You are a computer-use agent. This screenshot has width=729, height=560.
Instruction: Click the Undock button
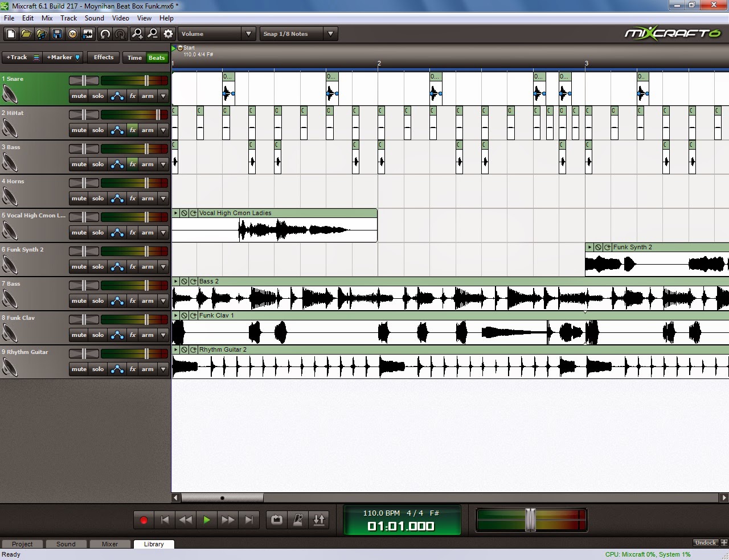[x=706, y=543]
